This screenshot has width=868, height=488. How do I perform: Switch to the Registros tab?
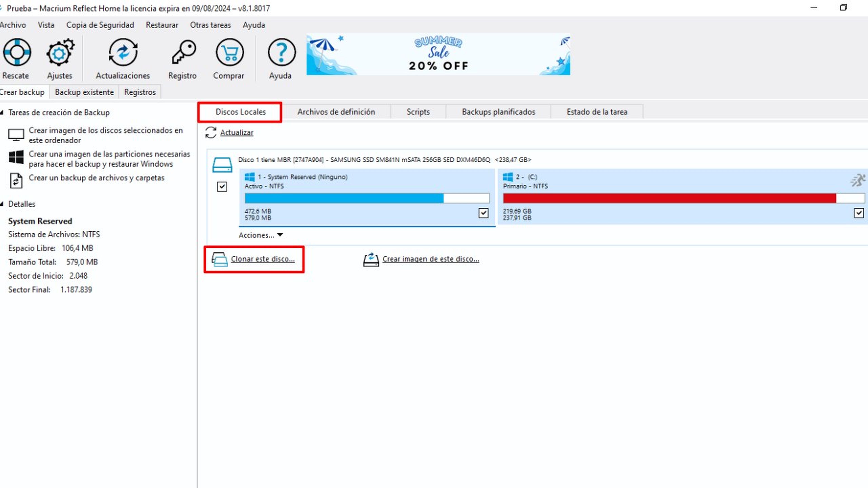(140, 92)
